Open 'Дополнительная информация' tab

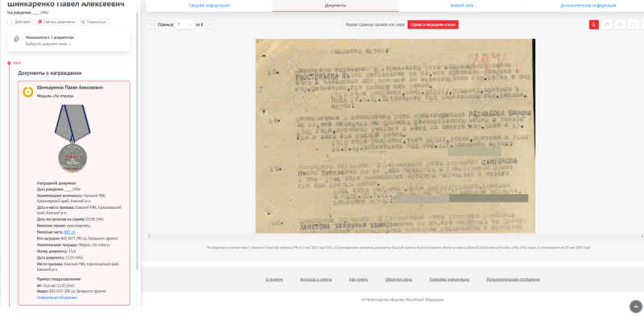click(x=588, y=6)
